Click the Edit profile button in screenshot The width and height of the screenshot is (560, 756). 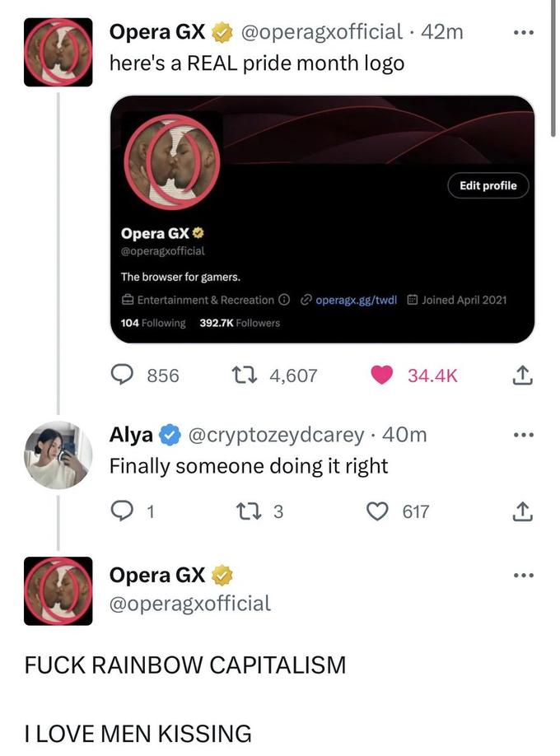coord(488,185)
